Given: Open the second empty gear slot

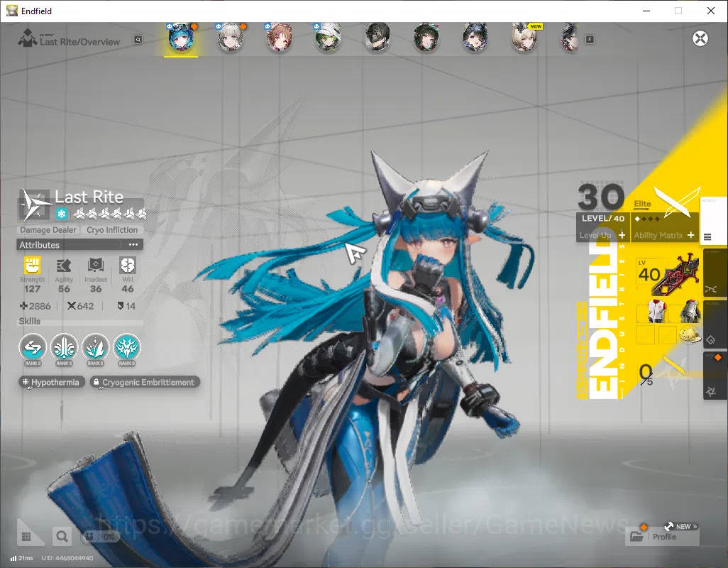Looking at the screenshot, I should (667, 334).
